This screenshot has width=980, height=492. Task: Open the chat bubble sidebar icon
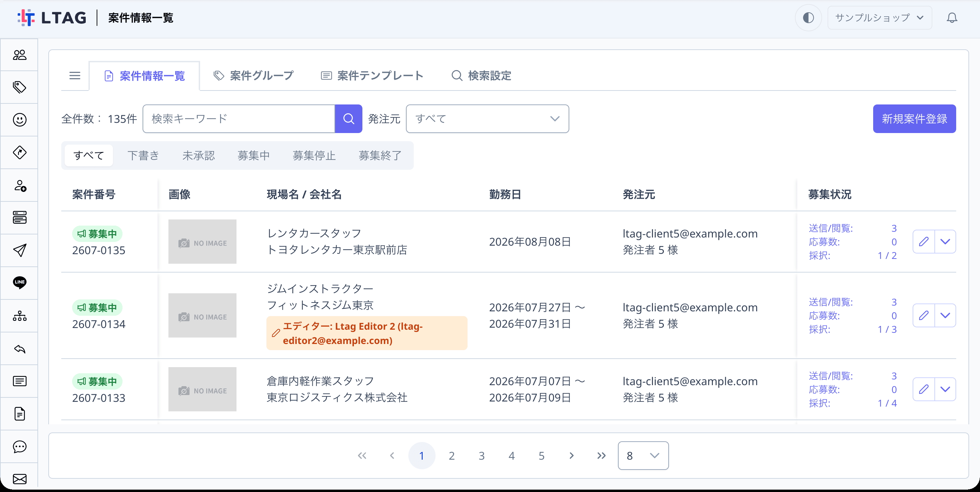19,446
